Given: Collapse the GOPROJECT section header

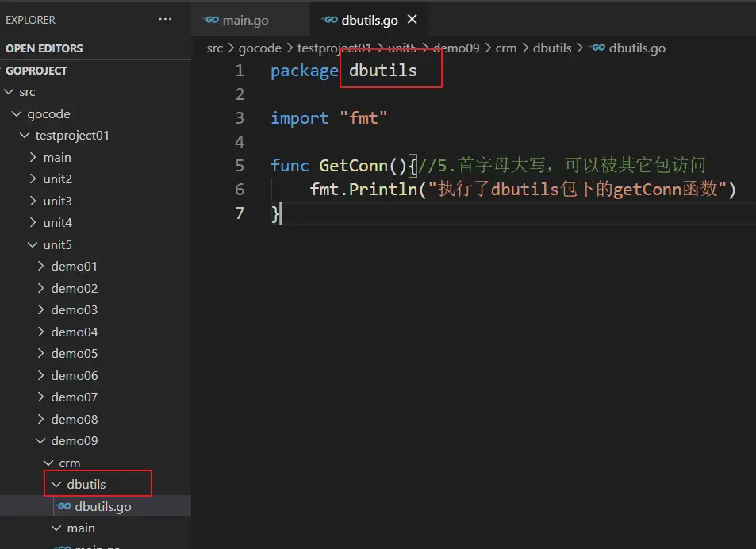Looking at the screenshot, I should click(36, 71).
